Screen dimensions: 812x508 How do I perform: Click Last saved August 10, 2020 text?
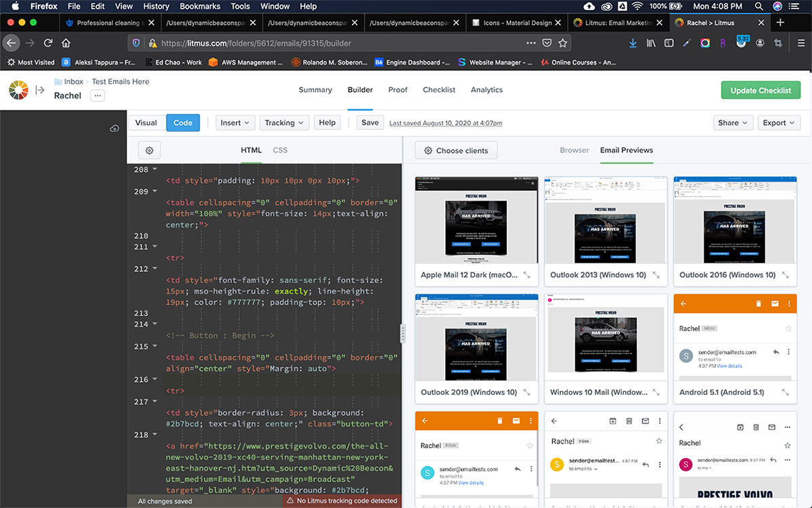(446, 123)
